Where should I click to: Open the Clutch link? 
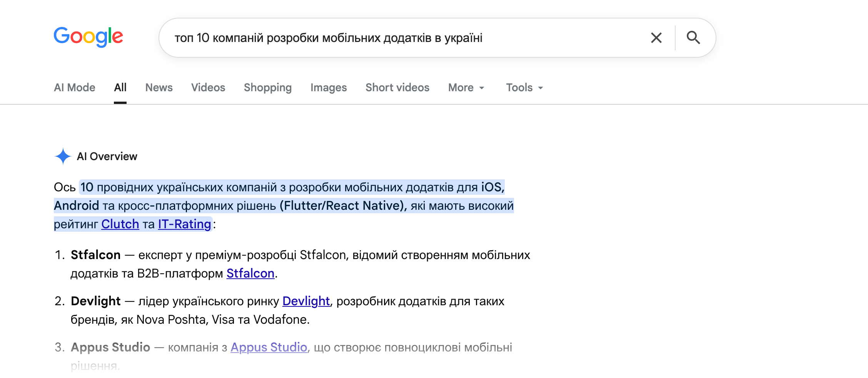pyautogui.click(x=120, y=224)
